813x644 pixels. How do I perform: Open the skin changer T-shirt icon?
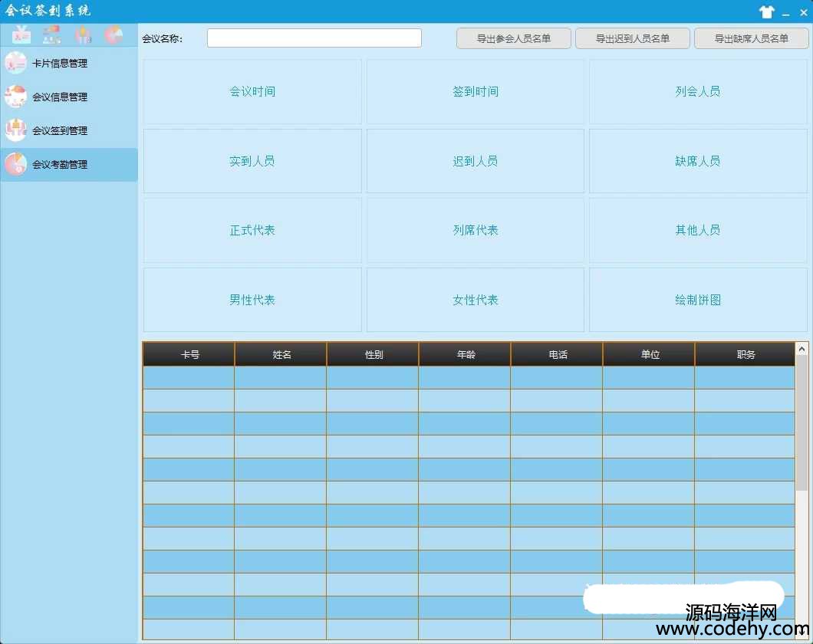(x=766, y=11)
